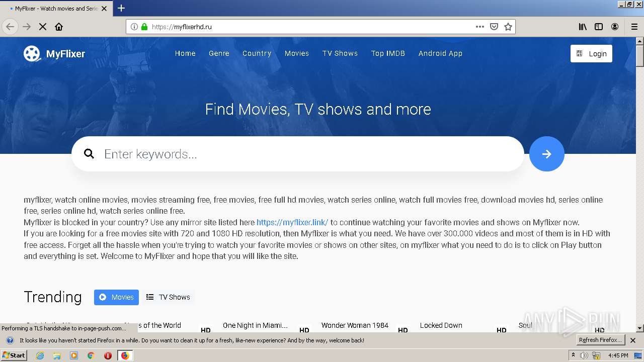Viewport: 644px width, 362px height.
Task: Open the Genre menu
Action: (x=219, y=53)
